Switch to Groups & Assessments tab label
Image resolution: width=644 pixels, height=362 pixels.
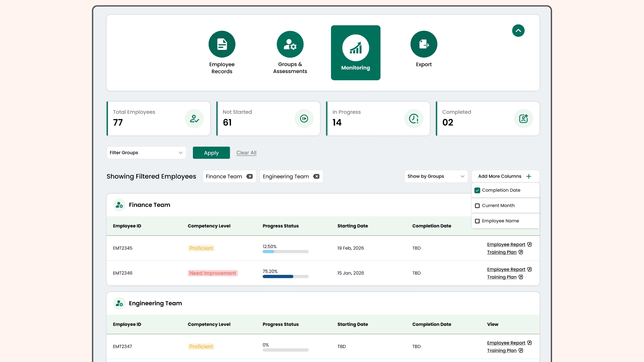point(290,68)
